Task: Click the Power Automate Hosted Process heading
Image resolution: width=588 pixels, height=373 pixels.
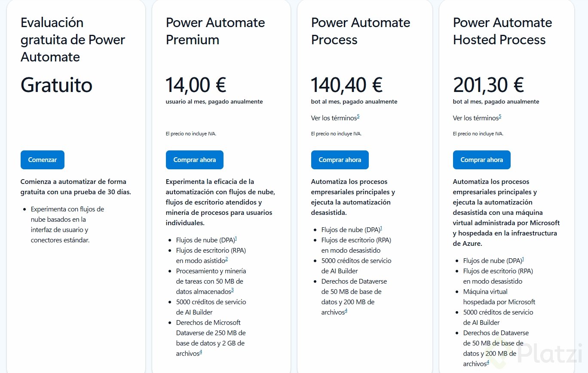Action: coord(502,31)
